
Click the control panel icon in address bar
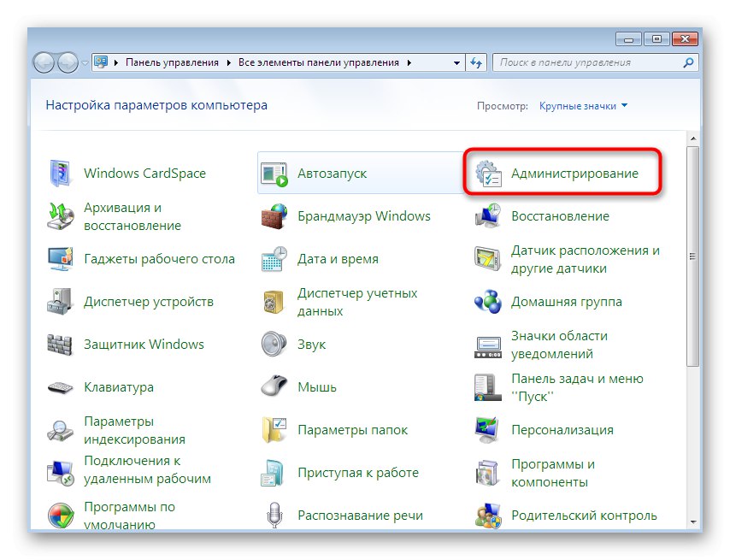click(101, 62)
